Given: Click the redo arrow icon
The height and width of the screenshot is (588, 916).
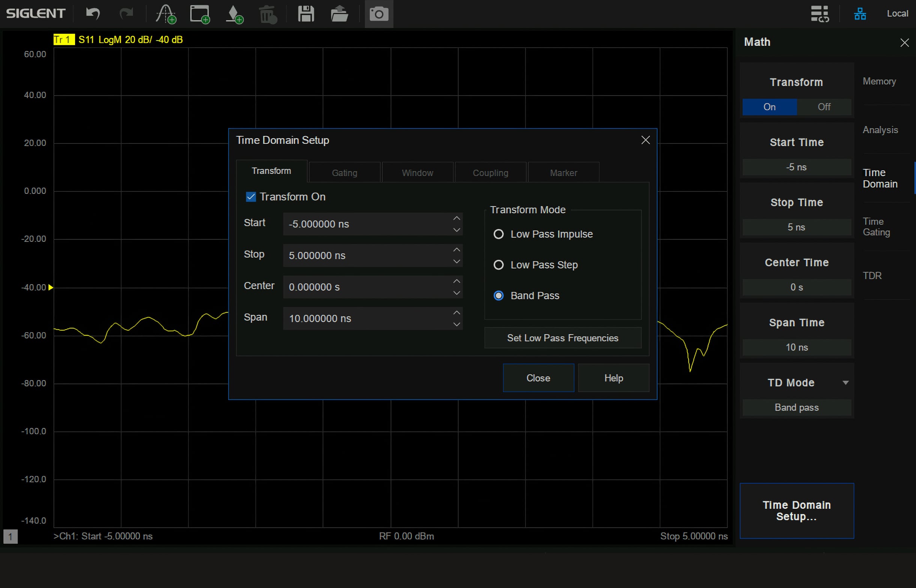Looking at the screenshot, I should coord(126,14).
